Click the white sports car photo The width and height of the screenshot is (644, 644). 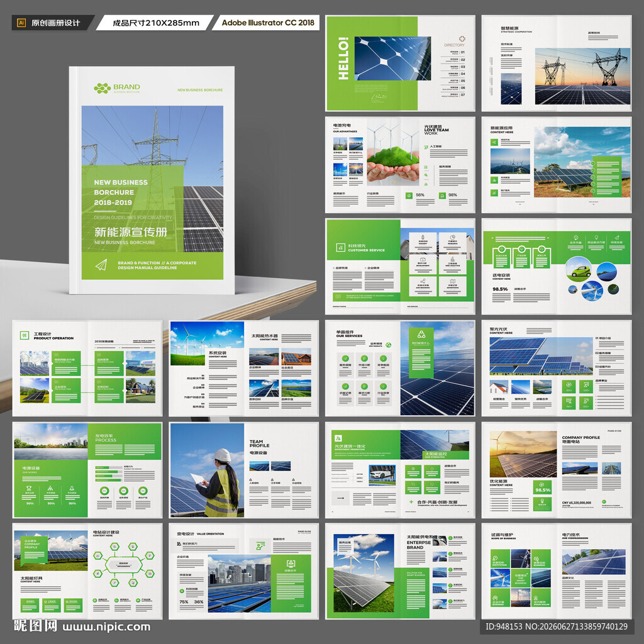(x=382, y=475)
